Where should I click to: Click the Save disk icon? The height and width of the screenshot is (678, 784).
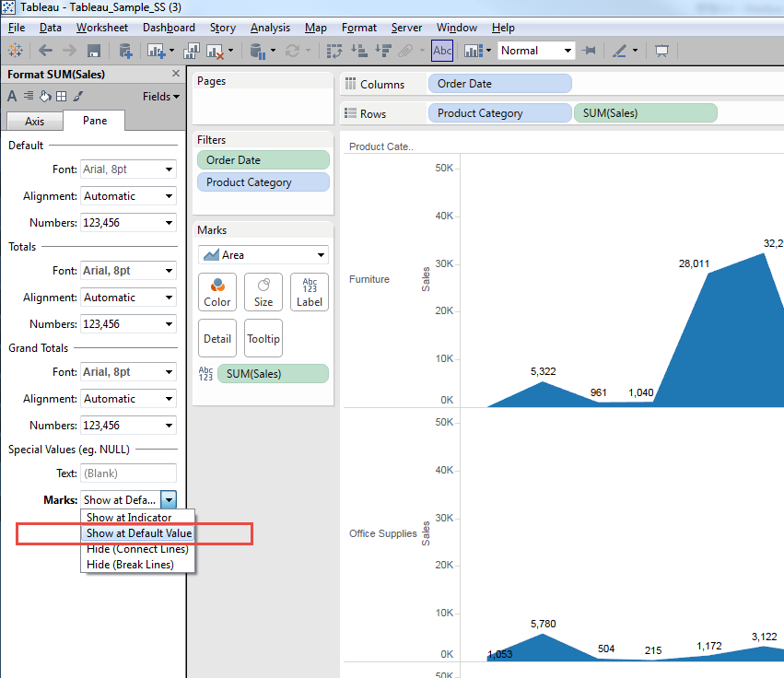tap(93, 51)
